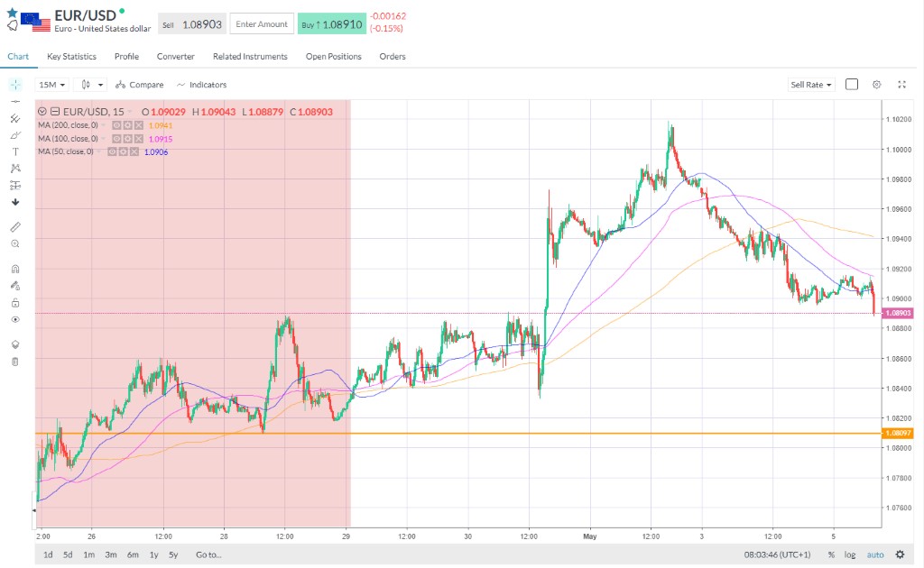The height and width of the screenshot is (568, 924).
Task: Click the Buy 1.08910 button
Action: [332, 24]
